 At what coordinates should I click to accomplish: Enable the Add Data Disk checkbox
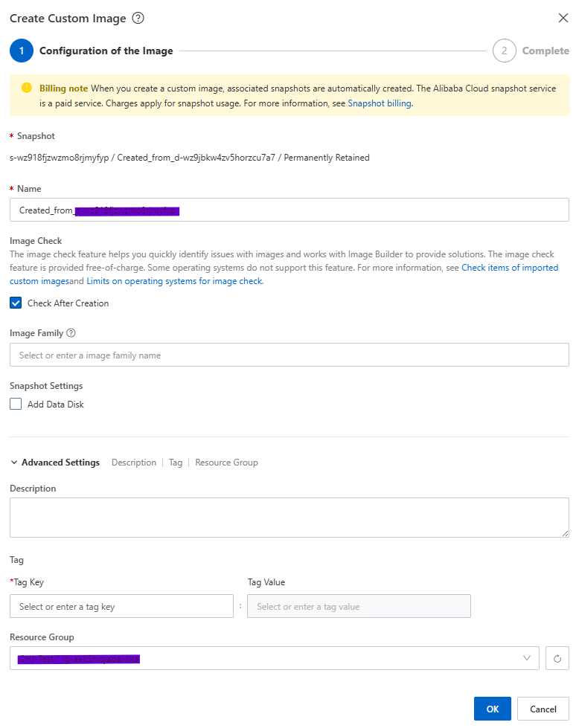point(16,405)
